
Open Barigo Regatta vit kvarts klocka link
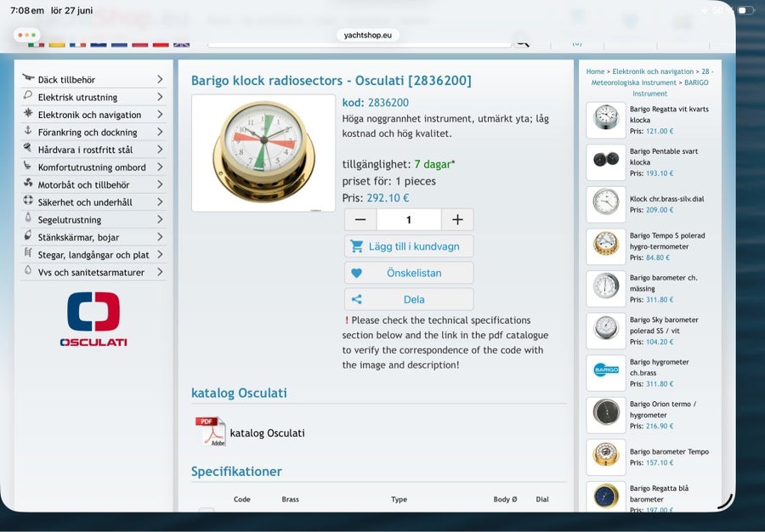click(x=669, y=114)
